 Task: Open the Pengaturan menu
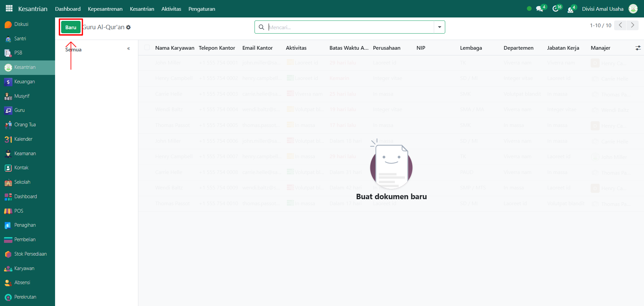click(201, 9)
